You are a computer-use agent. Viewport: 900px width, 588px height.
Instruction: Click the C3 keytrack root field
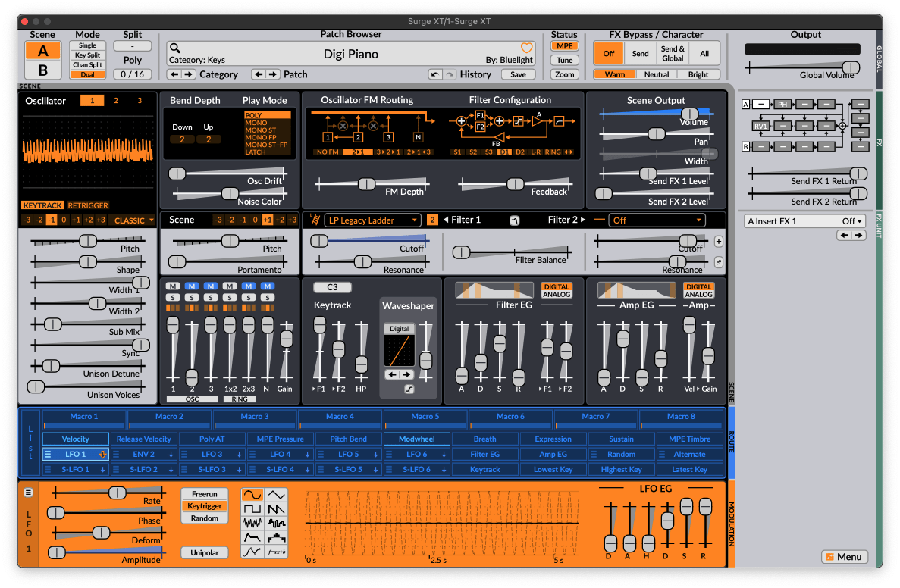coord(332,287)
